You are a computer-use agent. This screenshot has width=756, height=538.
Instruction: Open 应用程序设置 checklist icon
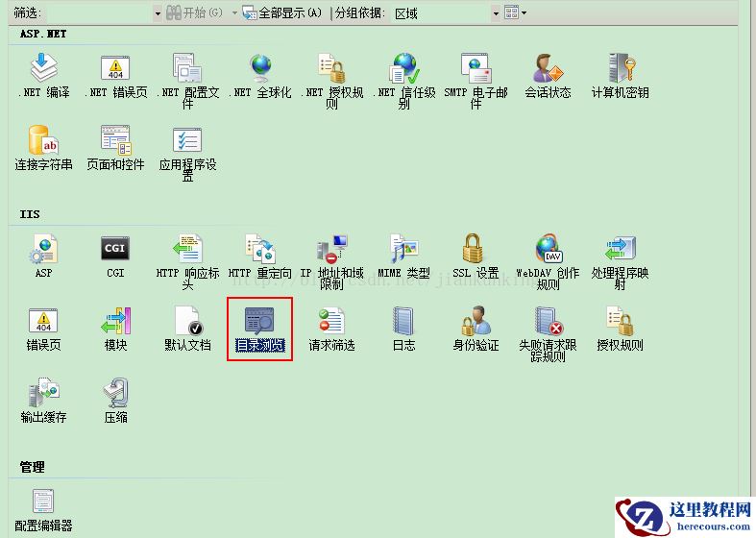(187, 140)
